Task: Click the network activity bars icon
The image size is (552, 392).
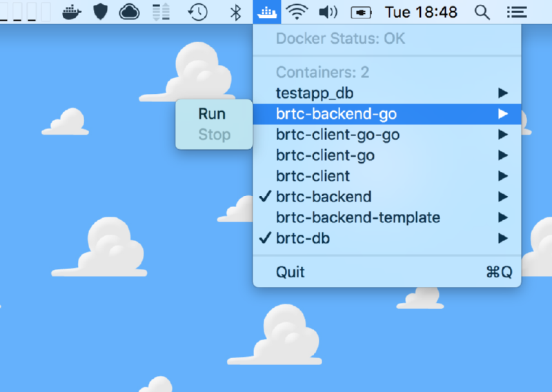Action: 161,12
